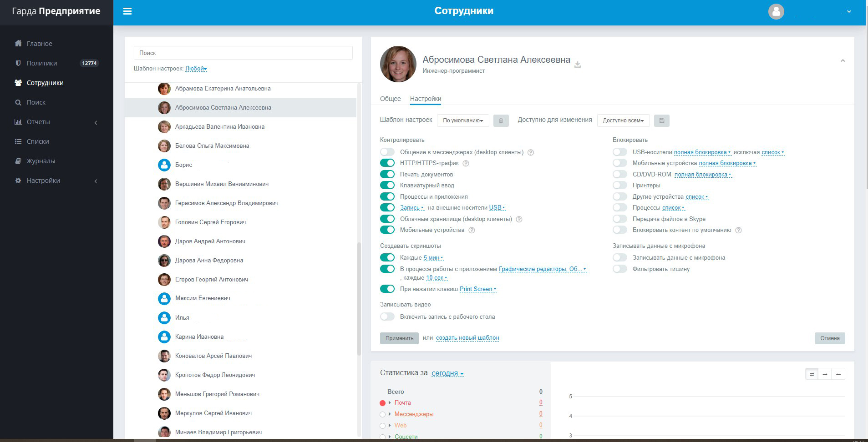The width and height of the screenshot is (868, 442).
Task: Click help icon next to Общение в мессенджерах
Action: coord(530,152)
